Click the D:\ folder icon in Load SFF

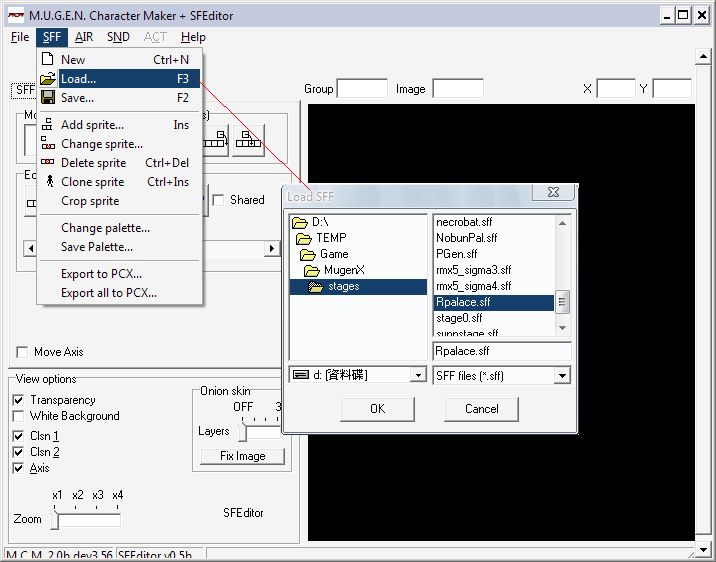[x=300, y=222]
